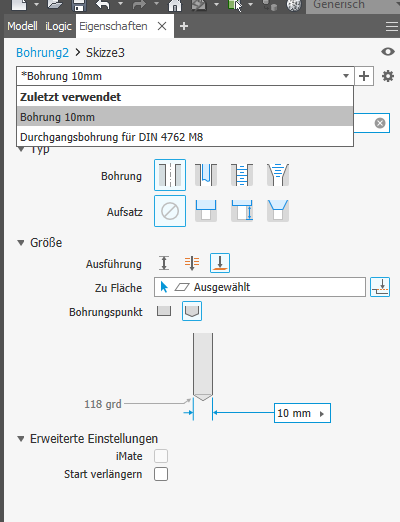Select the clearance hole (Durchgangsbohrung) type icon
Image resolution: width=400 pixels, height=522 pixels.
(x=206, y=175)
